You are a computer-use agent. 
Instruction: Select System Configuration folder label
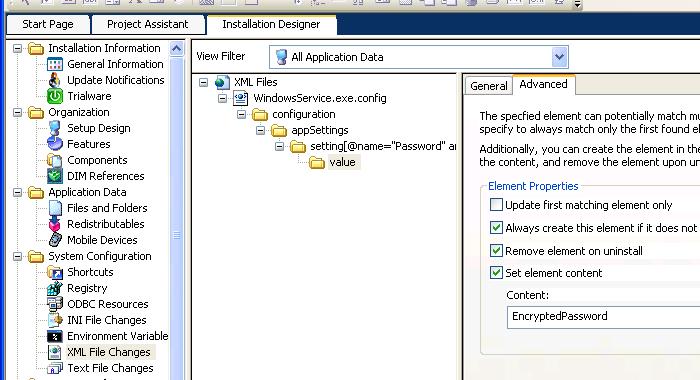click(100, 256)
